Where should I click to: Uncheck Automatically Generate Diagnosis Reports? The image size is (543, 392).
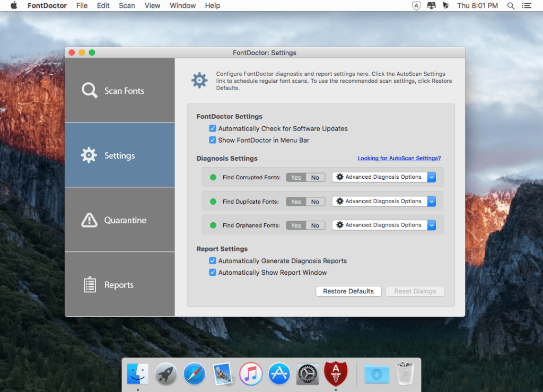tap(213, 260)
